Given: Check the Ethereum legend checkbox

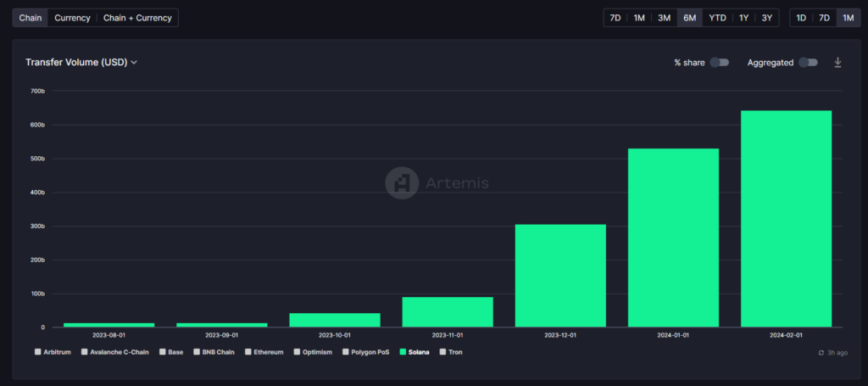Looking at the screenshot, I should pos(248,351).
